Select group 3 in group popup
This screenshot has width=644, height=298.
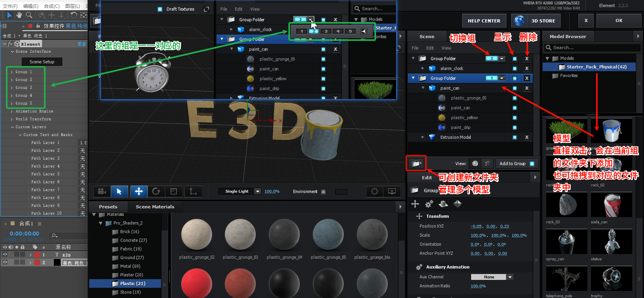326,31
